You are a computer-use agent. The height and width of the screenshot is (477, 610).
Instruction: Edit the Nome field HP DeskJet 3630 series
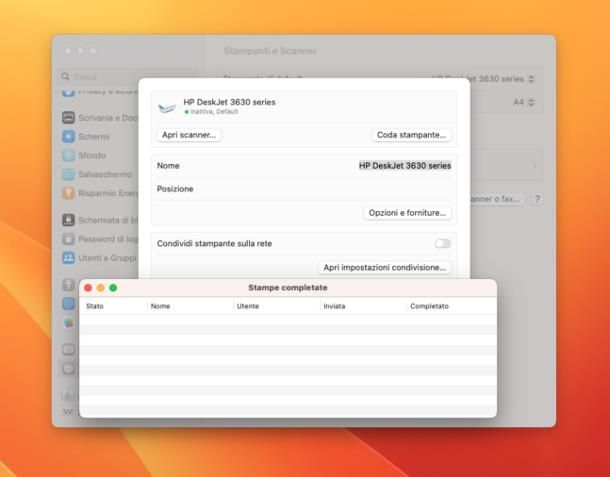(405, 166)
